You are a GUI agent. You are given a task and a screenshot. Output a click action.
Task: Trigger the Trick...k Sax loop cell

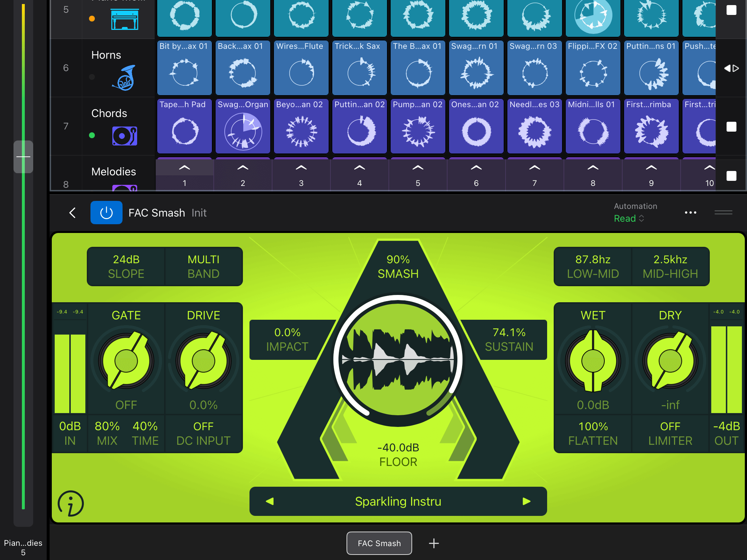pyautogui.click(x=359, y=68)
